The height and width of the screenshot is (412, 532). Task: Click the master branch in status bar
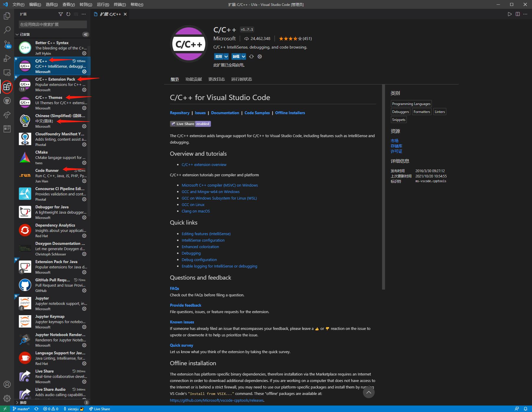(x=21, y=409)
